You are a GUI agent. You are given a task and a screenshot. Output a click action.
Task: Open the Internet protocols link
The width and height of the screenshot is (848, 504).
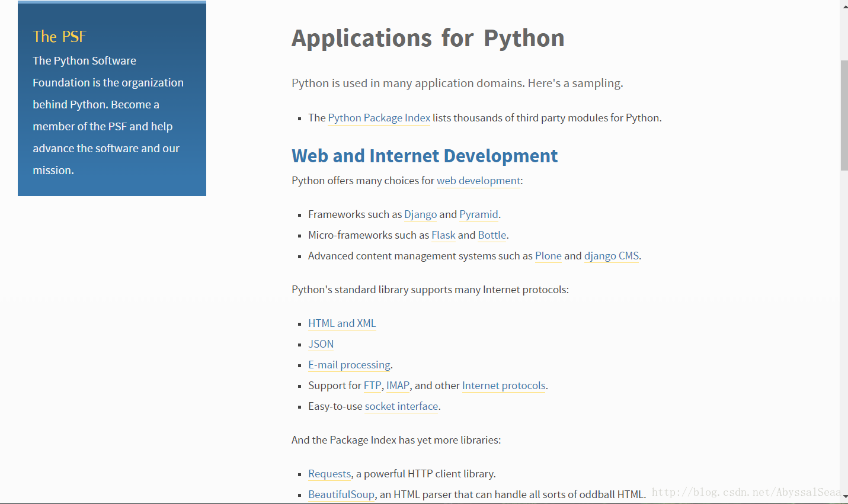pyautogui.click(x=504, y=386)
